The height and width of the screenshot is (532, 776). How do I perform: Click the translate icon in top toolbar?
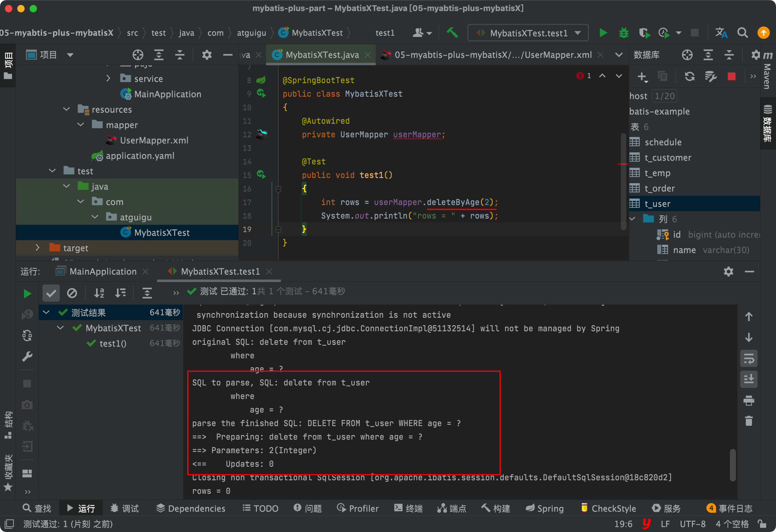coord(721,33)
